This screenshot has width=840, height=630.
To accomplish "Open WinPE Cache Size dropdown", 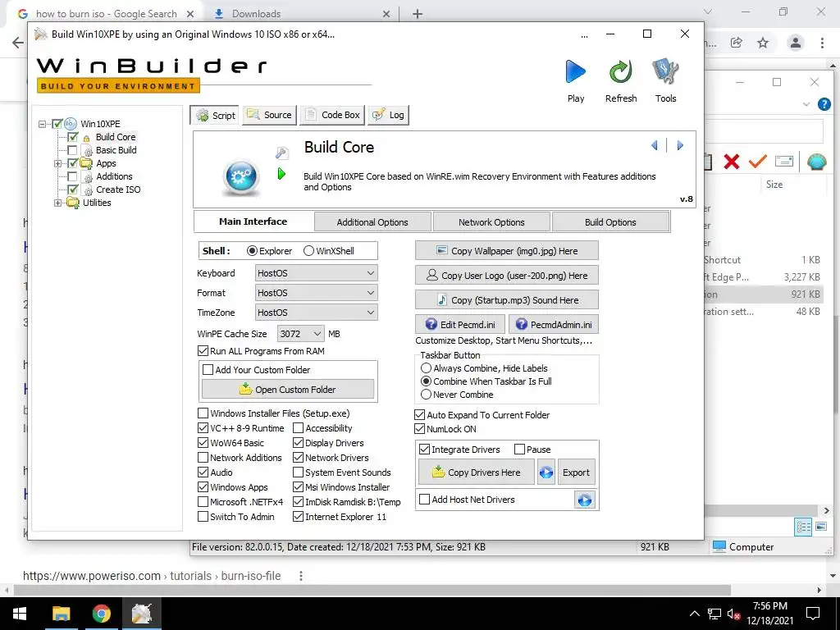I will point(300,334).
